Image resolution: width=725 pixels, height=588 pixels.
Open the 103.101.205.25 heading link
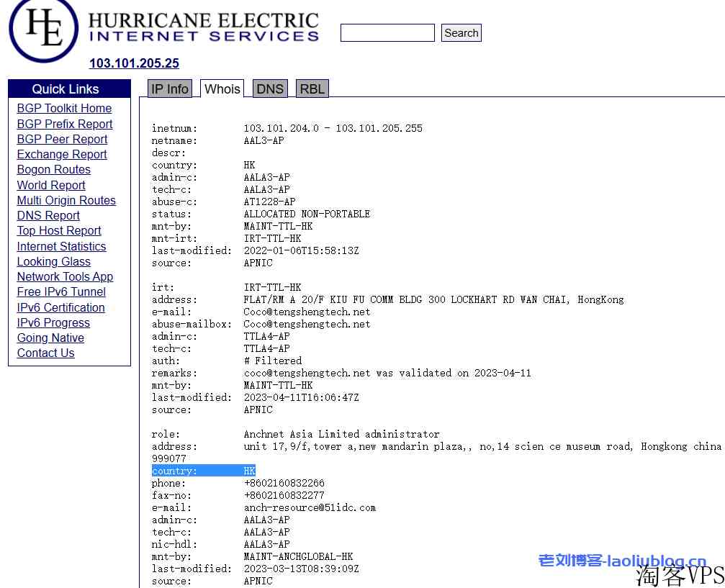[134, 63]
